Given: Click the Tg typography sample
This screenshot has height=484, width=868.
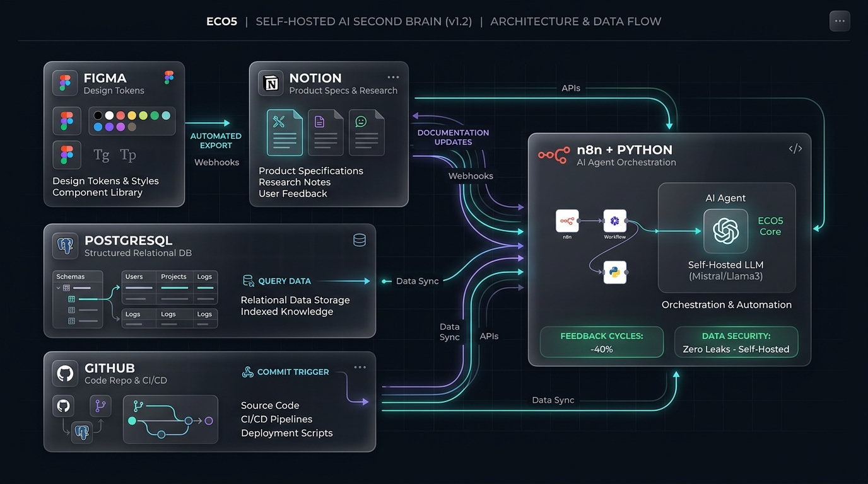Looking at the screenshot, I should point(101,155).
